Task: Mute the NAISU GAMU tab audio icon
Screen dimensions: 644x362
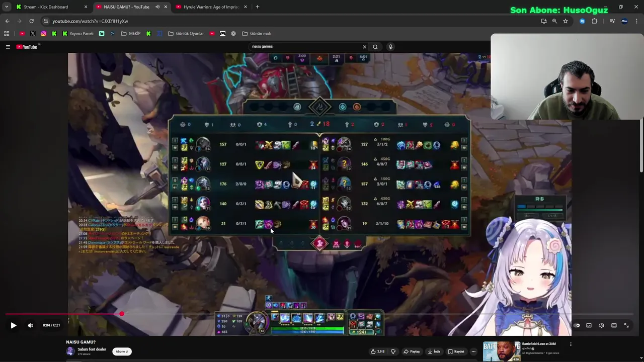Action: (x=157, y=7)
